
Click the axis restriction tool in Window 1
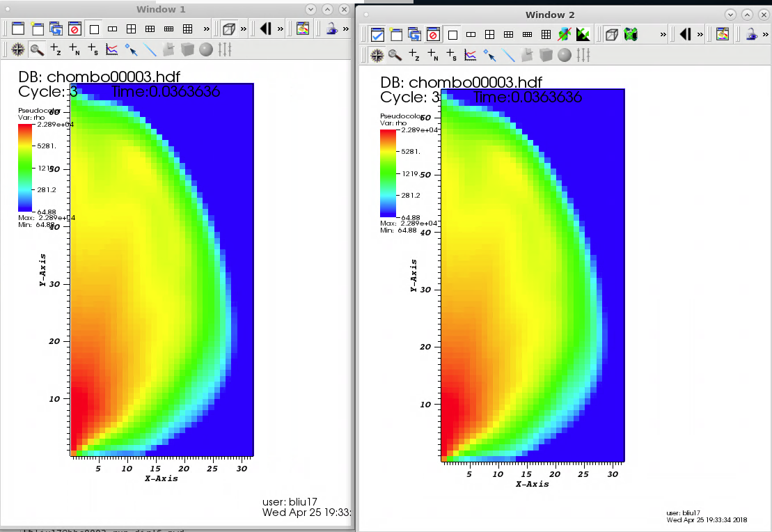[x=225, y=49]
